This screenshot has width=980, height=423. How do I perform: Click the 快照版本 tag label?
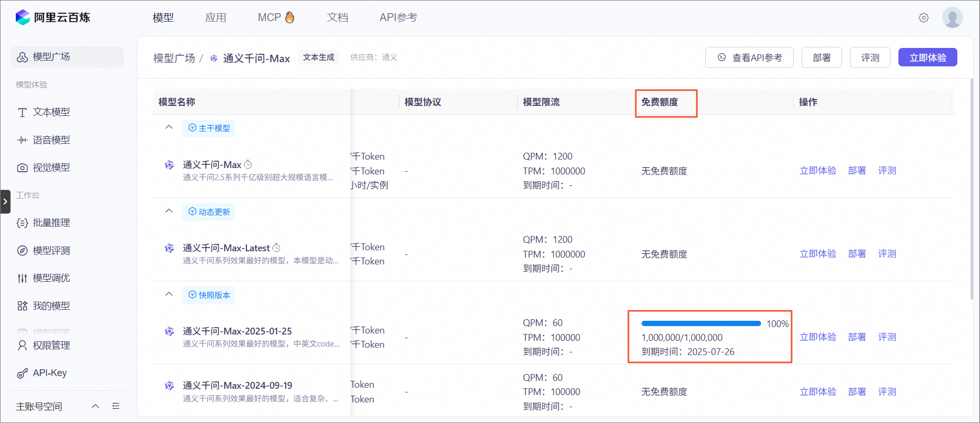[x=209, y=295]
